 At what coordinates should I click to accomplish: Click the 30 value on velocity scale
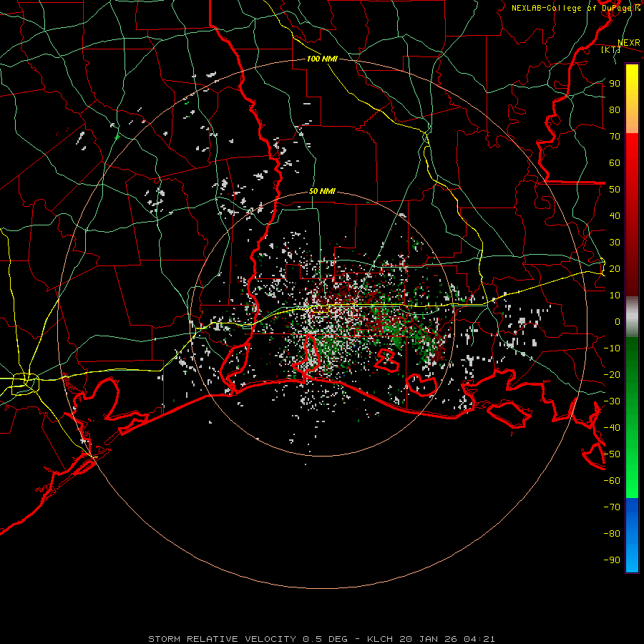(x=615, y=243)
